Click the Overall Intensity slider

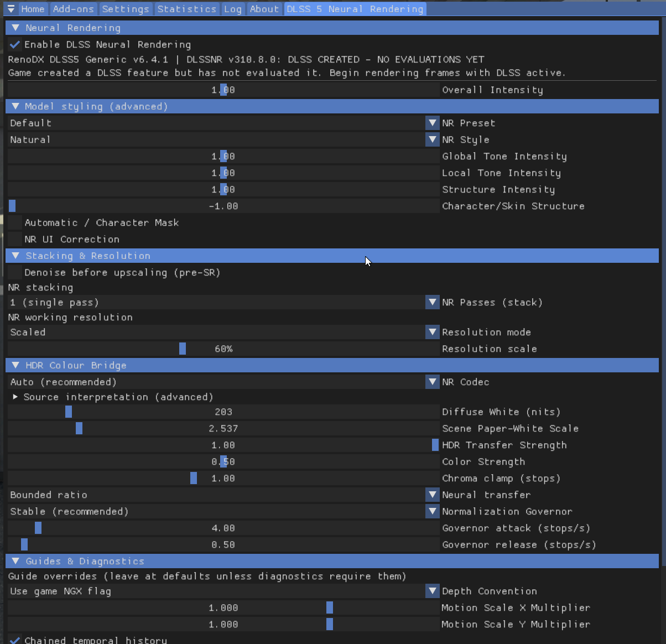pyautogui.click(x=223, y=90)
